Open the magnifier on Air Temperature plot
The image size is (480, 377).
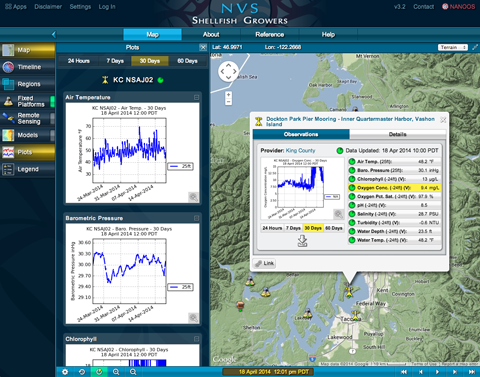coord(193,197)
